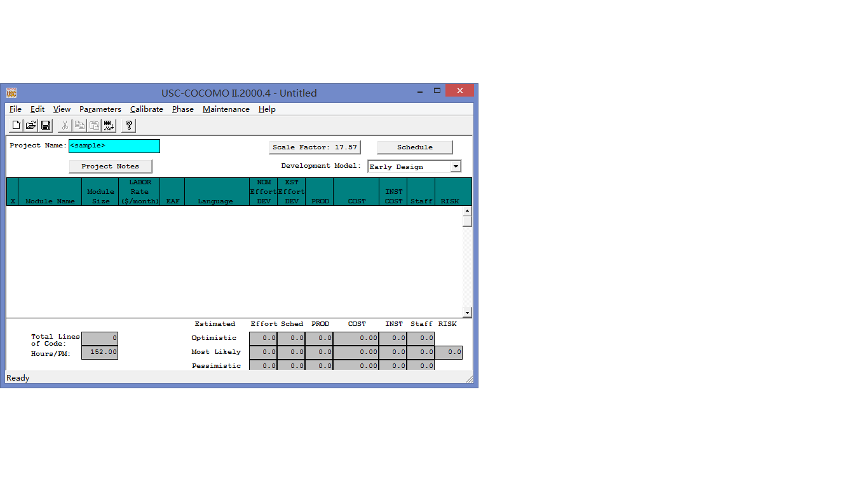Viewport: 868px width, 488px height.
Task: Click the Optimistic row label
Action: (x=214, y=338)
